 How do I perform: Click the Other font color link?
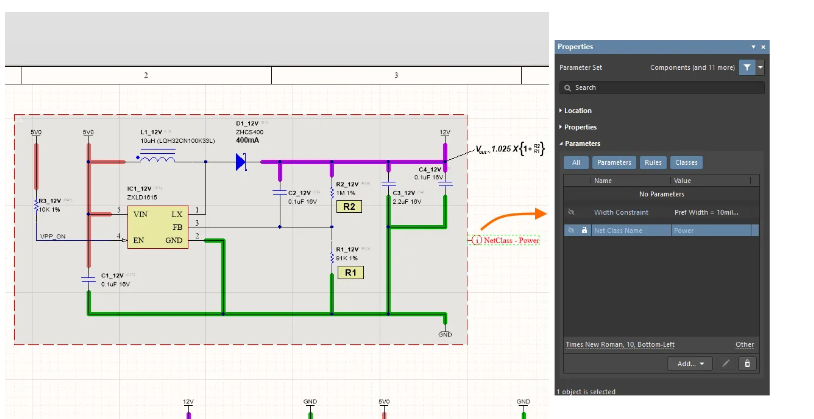point(745,344)
